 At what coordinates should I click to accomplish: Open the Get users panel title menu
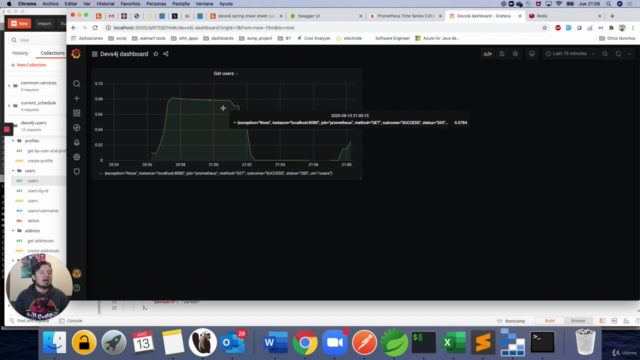226,73
